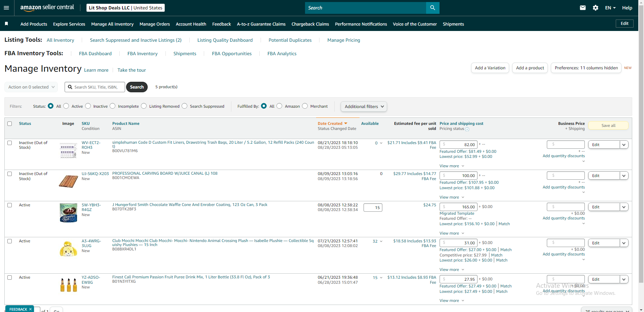Open Hungerford Smith waffle cone coating thumbnail
Viewport: 644px width, 312px height.
[68, 213]
